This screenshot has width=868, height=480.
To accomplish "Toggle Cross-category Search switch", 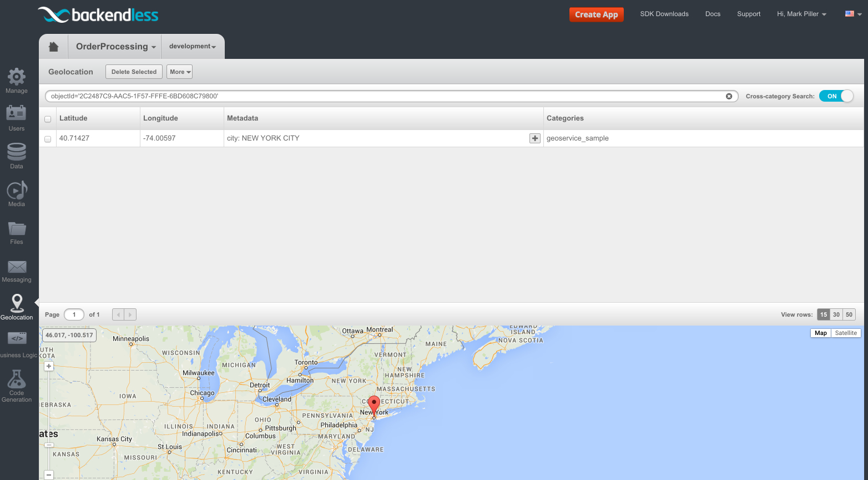I will [836, 96].
